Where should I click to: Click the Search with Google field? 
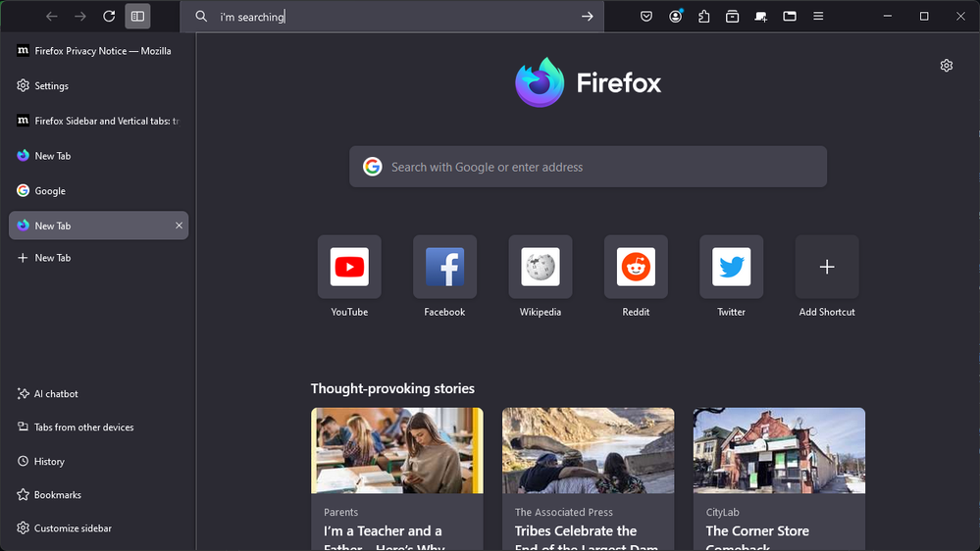(x=589, y=167)
